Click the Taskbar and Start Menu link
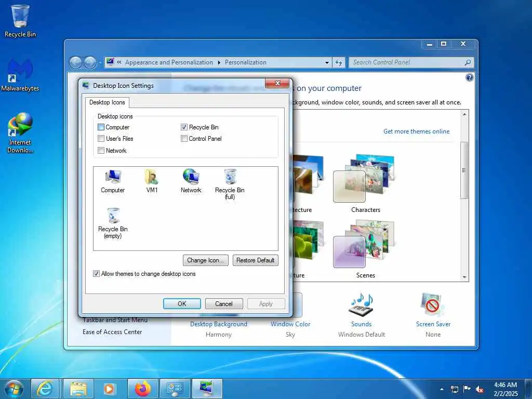The height and width of the screenshot is (399, 532). coord(115,320)
